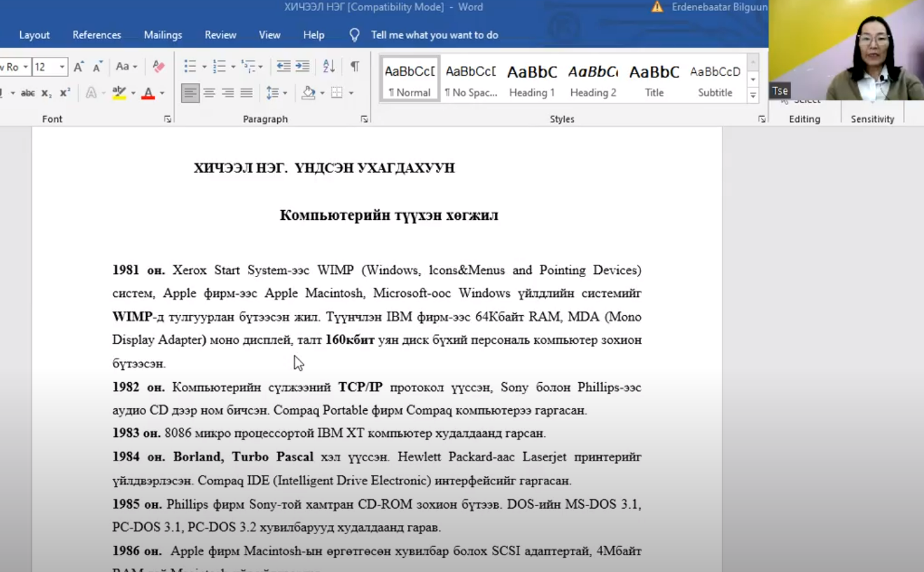The width and height of the screenshot is (924, 572).
Task: Click the Increase Font Size icon
Action: coord(78,67)
